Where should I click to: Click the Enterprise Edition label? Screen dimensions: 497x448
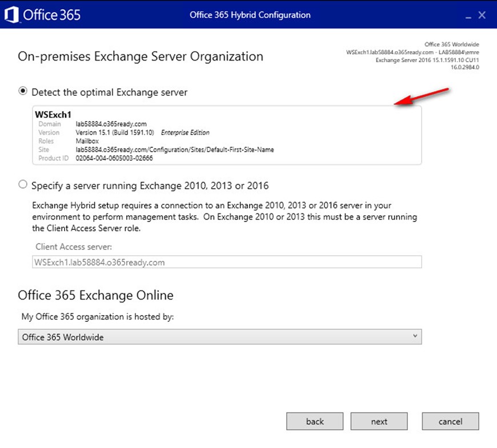185,132
